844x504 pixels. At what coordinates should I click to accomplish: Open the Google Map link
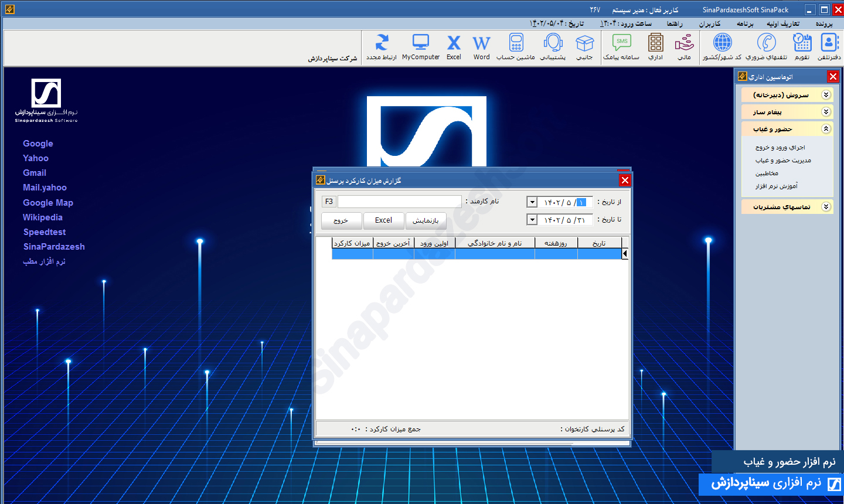tap(48, 203)
